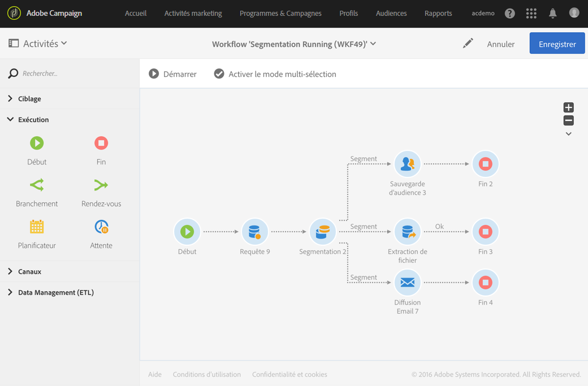Select the Rendez-vous activity icon

pos(101,185)
